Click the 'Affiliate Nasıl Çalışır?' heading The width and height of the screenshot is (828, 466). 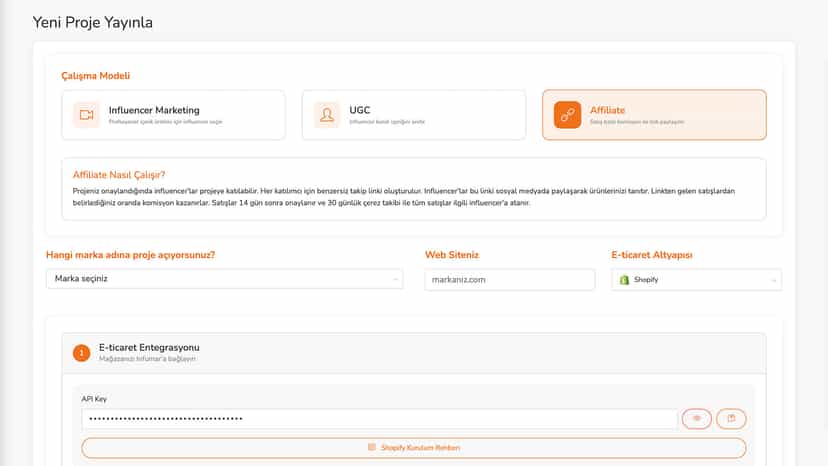click(119, 175)
